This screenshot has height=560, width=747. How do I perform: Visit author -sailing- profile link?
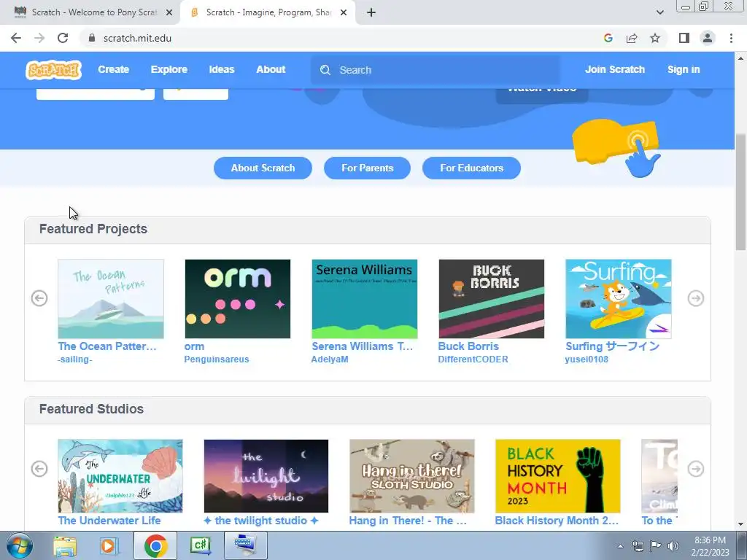[75, 359]
